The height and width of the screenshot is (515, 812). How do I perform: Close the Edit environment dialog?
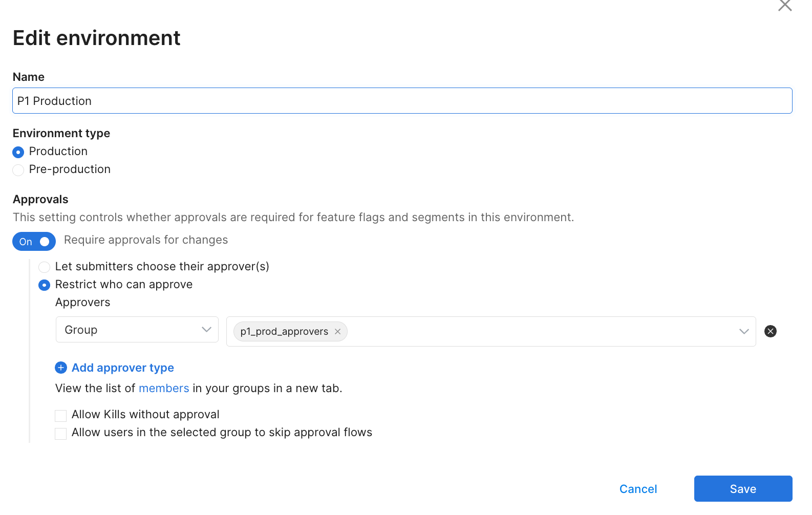click(x=784, y=6)
